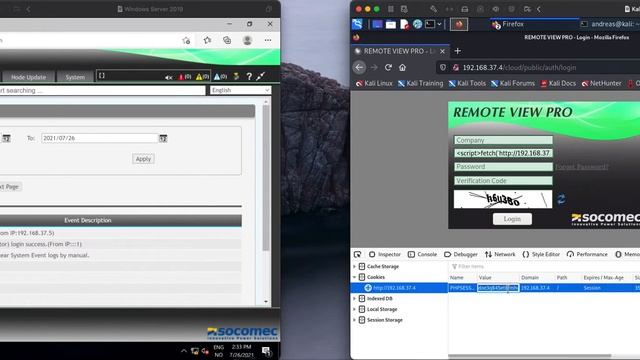Viewport: 640px width, 360px height.
Task: Open the System tab
Action: [75, 77]
